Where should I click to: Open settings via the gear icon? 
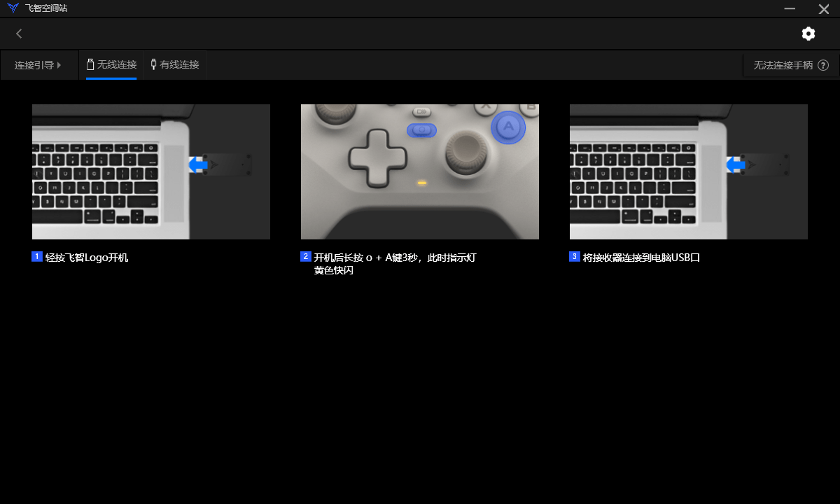(x=808, y=34)
